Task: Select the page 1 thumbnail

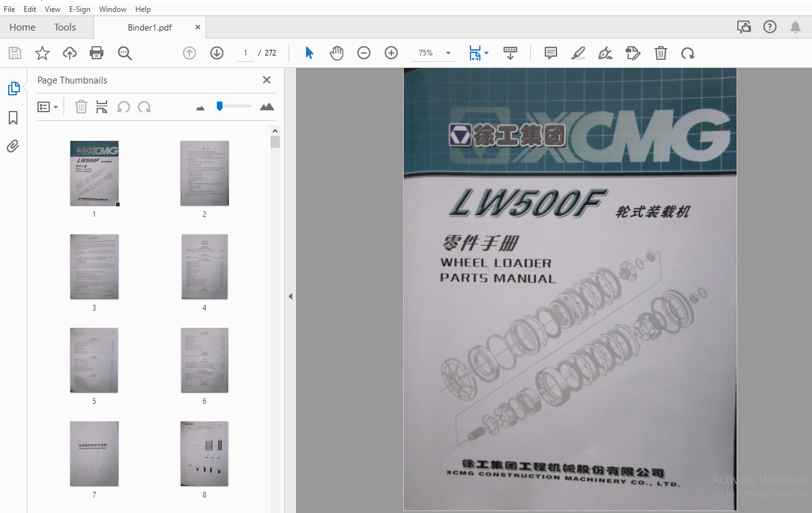Action: click(x=94, y=173)
